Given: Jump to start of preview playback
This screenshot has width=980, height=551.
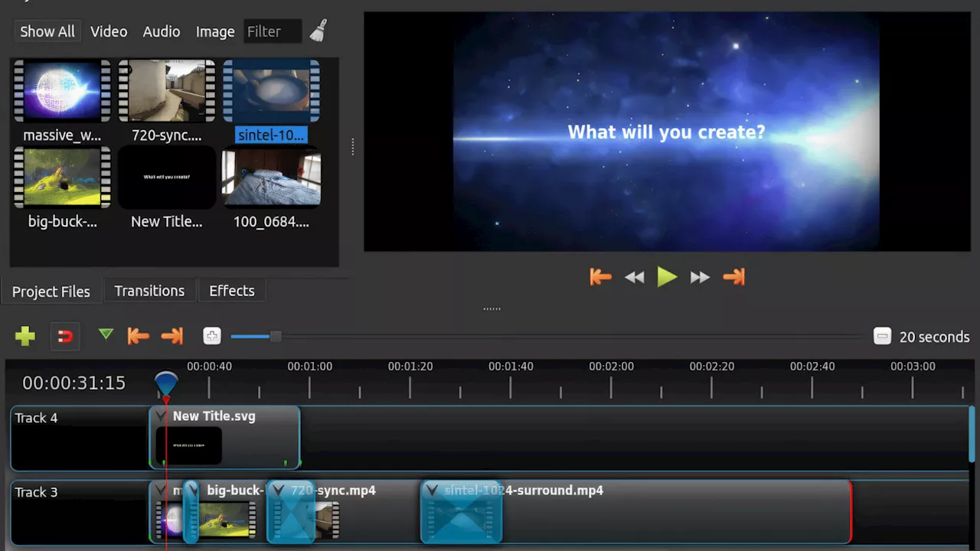Looking at the screenshot, I should coord(600,277).
